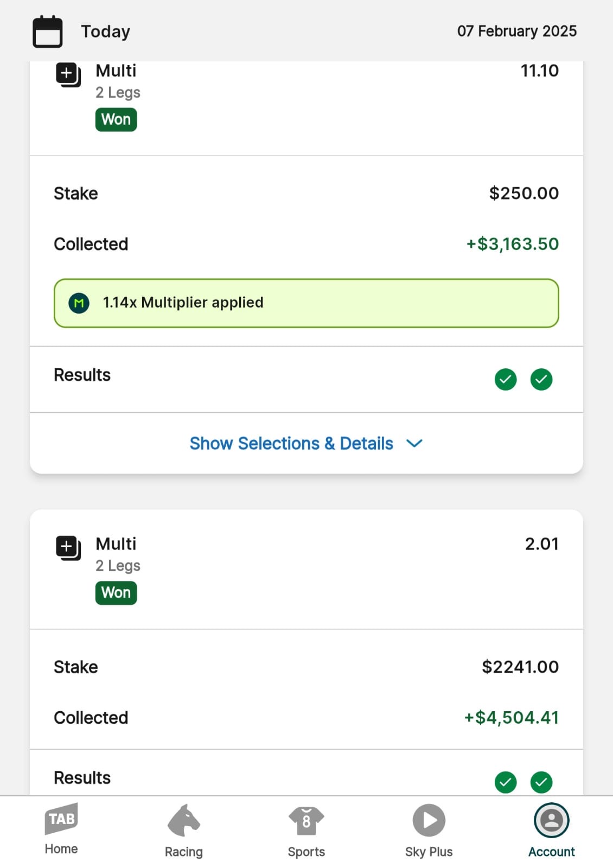The height and width of the screenshot is (868, 613).
Task: Tap the green M multiplier badge icon
Action: click(x=79, y=303)
